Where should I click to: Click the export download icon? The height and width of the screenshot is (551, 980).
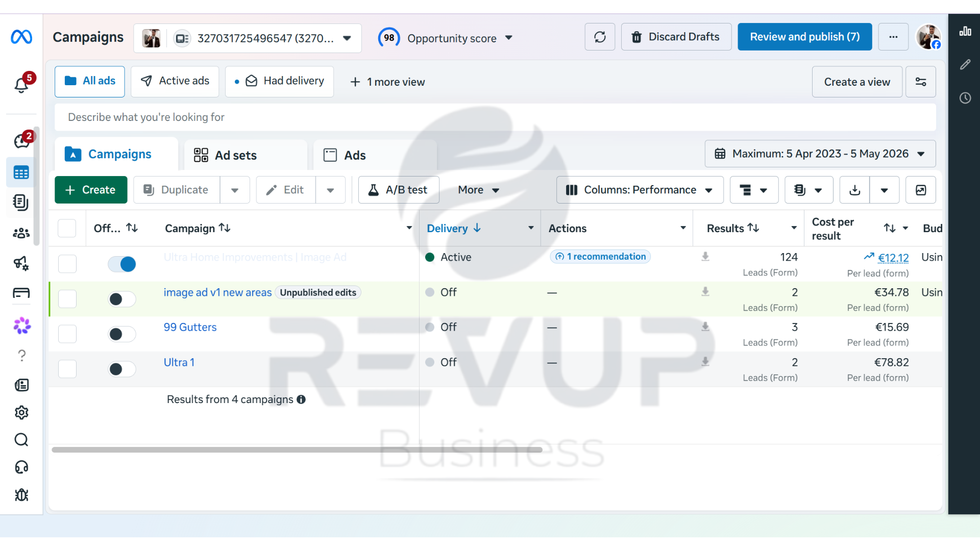[855, 190]
